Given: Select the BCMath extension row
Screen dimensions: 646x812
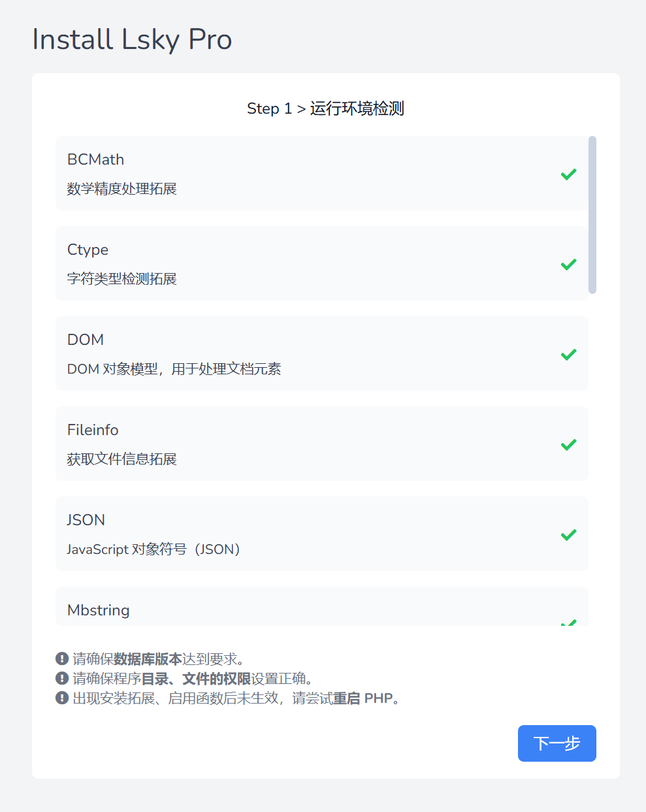Looking at the screenshot, I should point(321,173).
